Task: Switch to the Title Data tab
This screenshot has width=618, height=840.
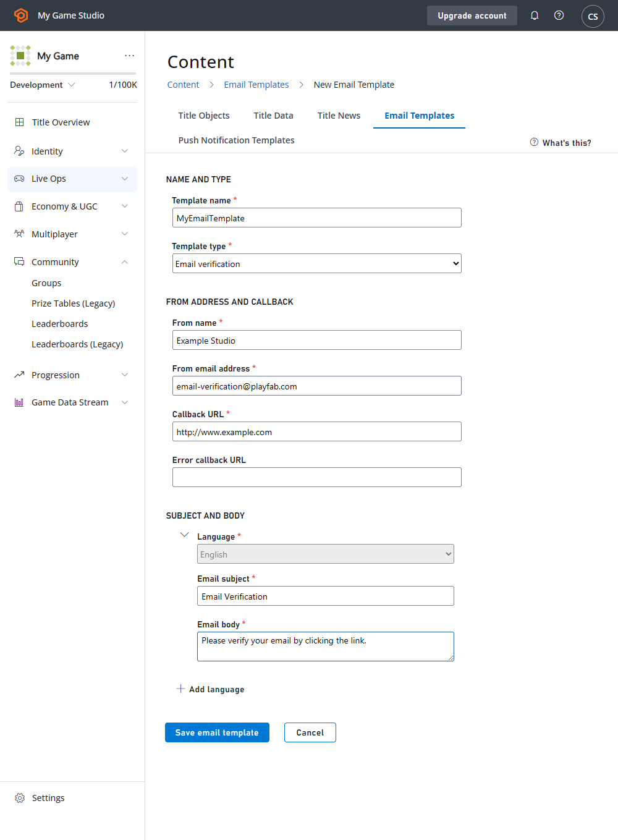Action: 273,116
